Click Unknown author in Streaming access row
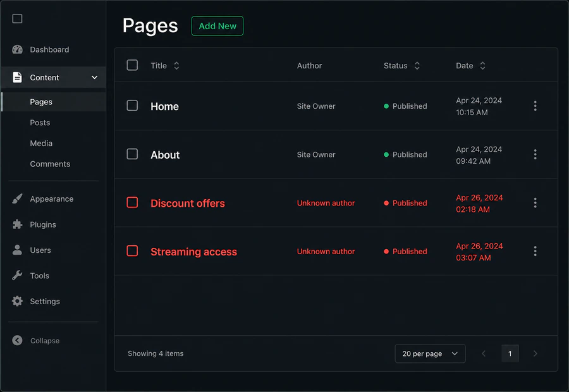The height and width of the screenshot is (392, 569). pos(326,251)
